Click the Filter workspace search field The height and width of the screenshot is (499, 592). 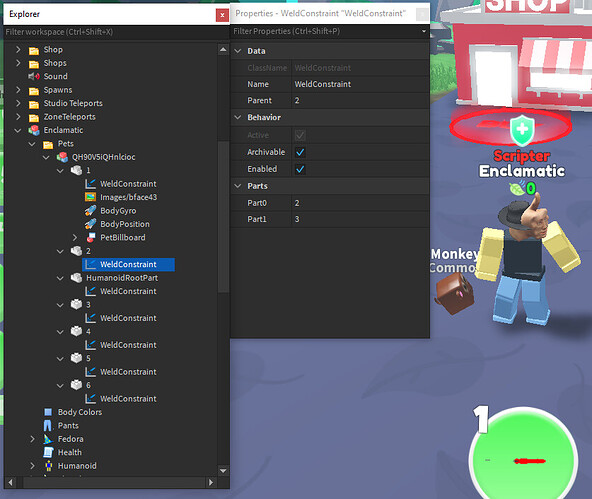coord(116,32)
